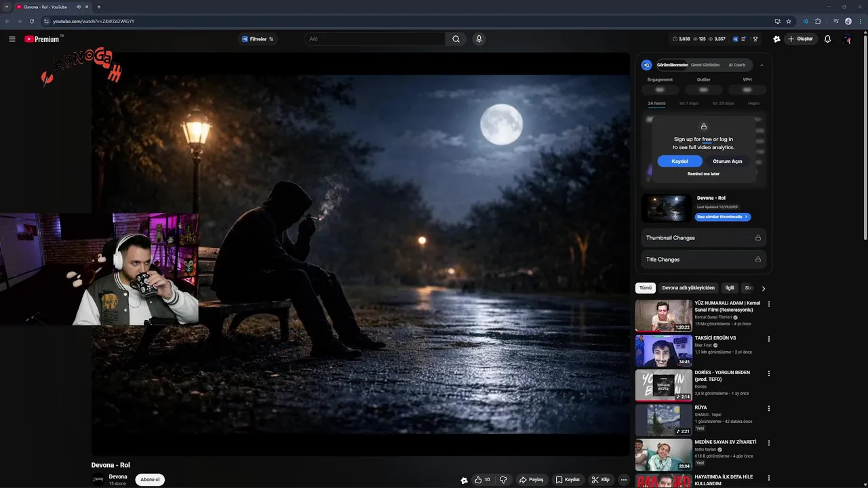The image size is (868, 488).
Task: Switch to Görüntülenmeler tab
Action: click(x=672, y=65)
